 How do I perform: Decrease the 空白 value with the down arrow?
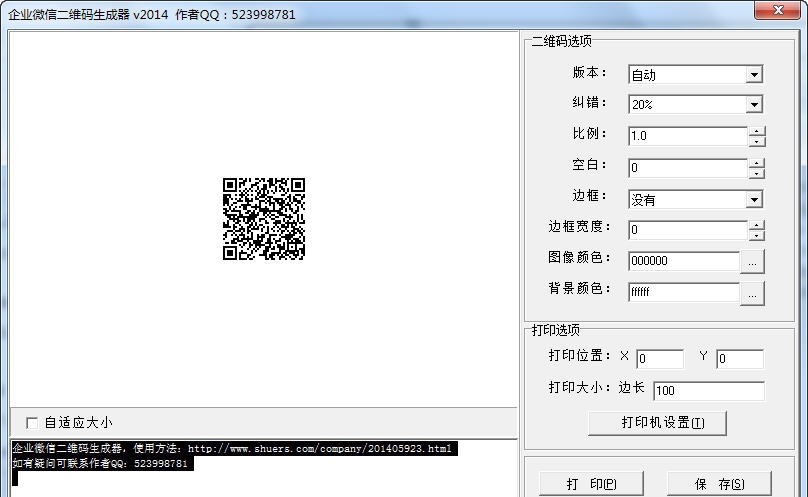(x=756, y=173)
